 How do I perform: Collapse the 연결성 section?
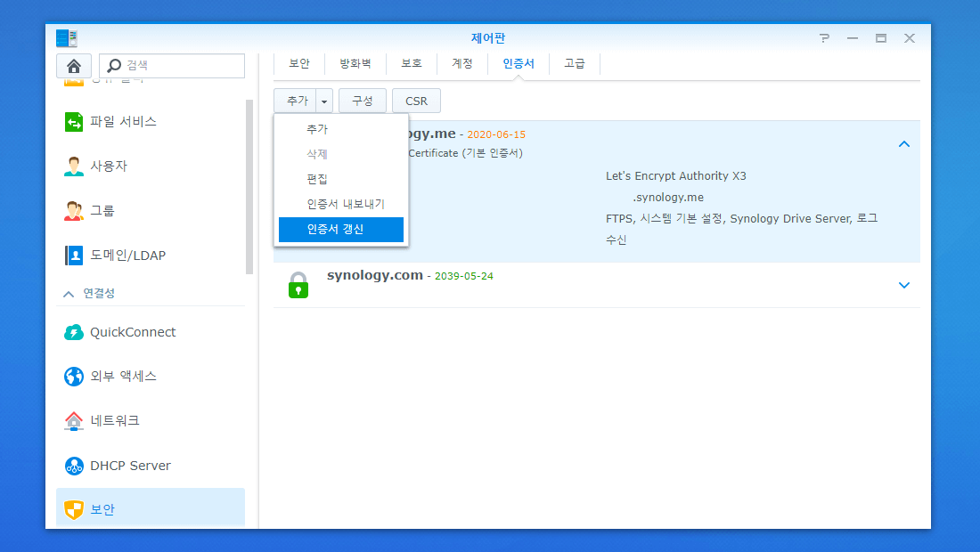pyautogui.click(x=69, y=294)
